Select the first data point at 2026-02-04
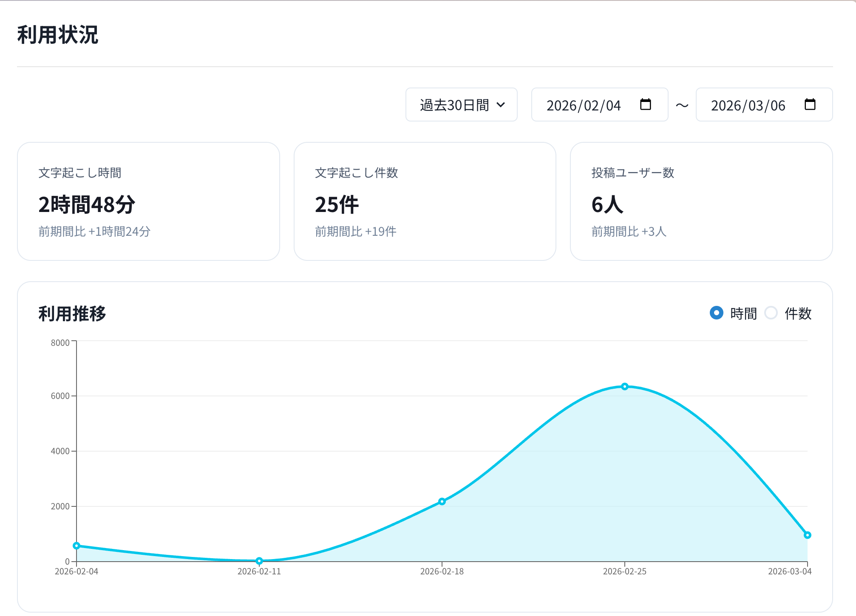The width and height of the screenshot is (856, 616). [77, 545]
